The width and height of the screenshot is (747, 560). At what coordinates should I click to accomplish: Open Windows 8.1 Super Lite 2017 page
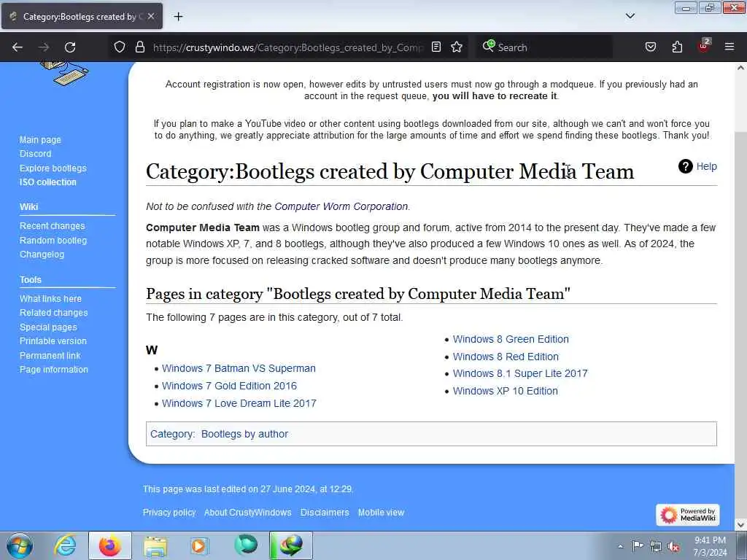[x=520, y=373]
